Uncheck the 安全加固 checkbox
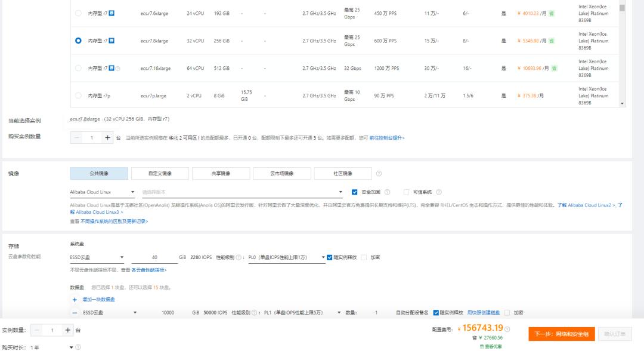Viewport: 644px width, 351px height. [x=354, y=192]
